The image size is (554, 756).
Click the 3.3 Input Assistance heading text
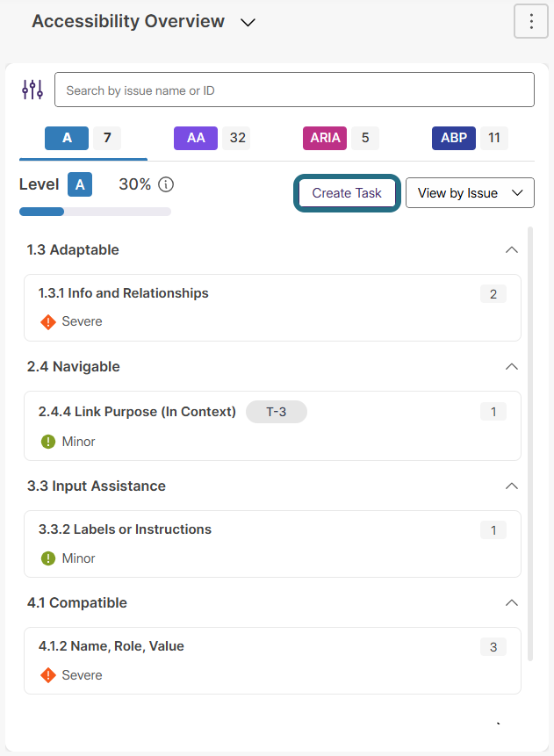pos(97,486)
